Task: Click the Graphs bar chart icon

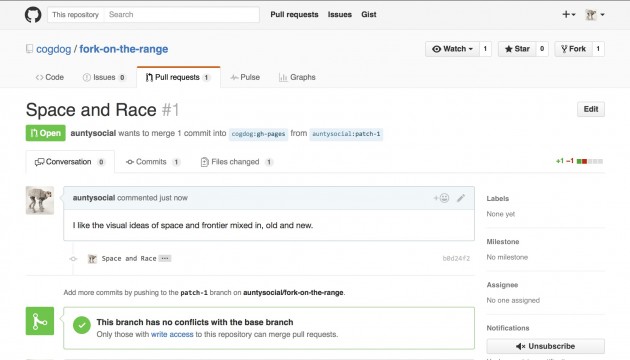Action: click(283, 78)
